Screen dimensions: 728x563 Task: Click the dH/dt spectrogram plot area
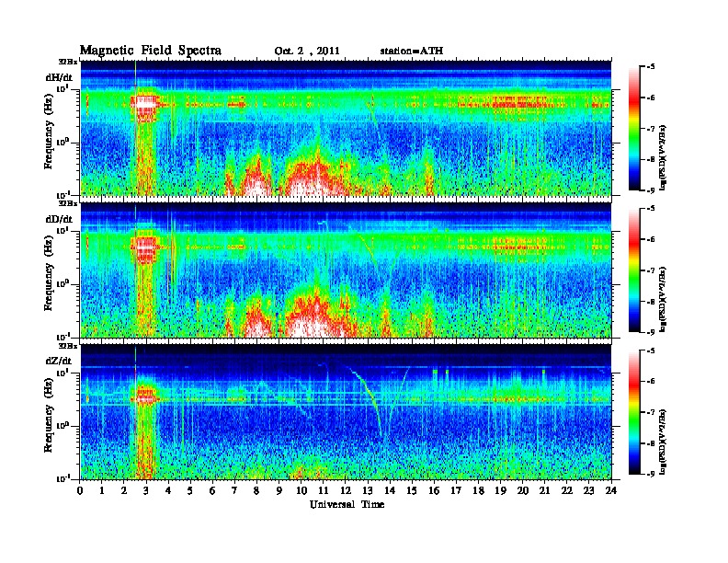click(346, 128)
